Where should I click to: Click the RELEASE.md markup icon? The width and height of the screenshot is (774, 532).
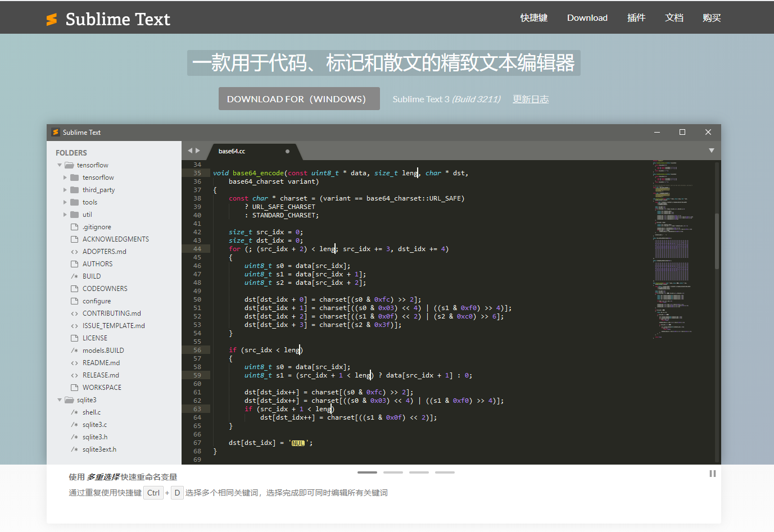74,375
